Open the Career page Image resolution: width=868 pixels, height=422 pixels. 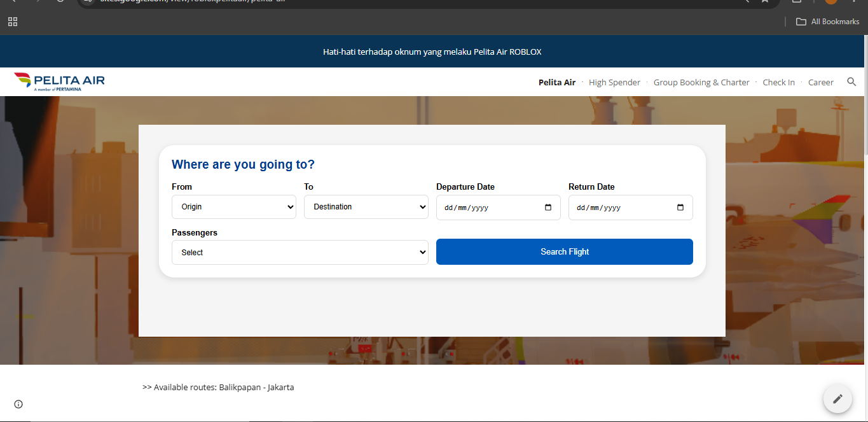[x=820, y=82]
